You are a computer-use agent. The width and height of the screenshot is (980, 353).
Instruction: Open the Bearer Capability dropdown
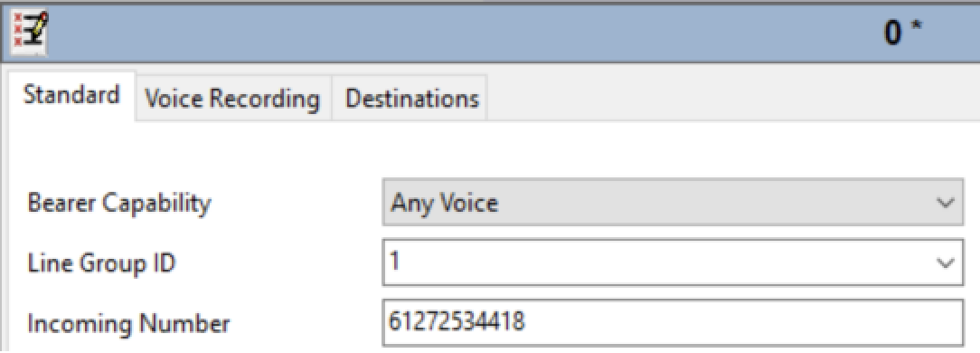(x=673, y=203)
